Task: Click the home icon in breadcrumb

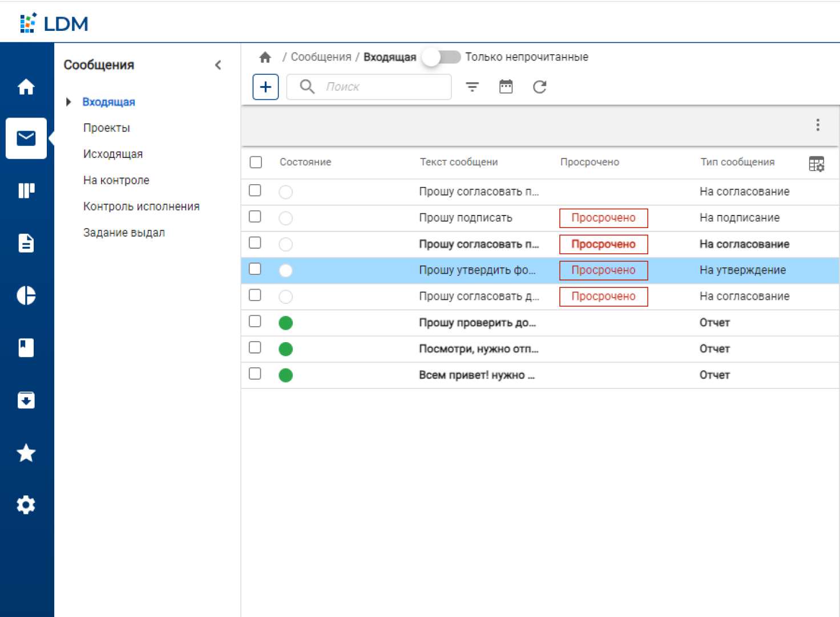Action: click(265, 57)
